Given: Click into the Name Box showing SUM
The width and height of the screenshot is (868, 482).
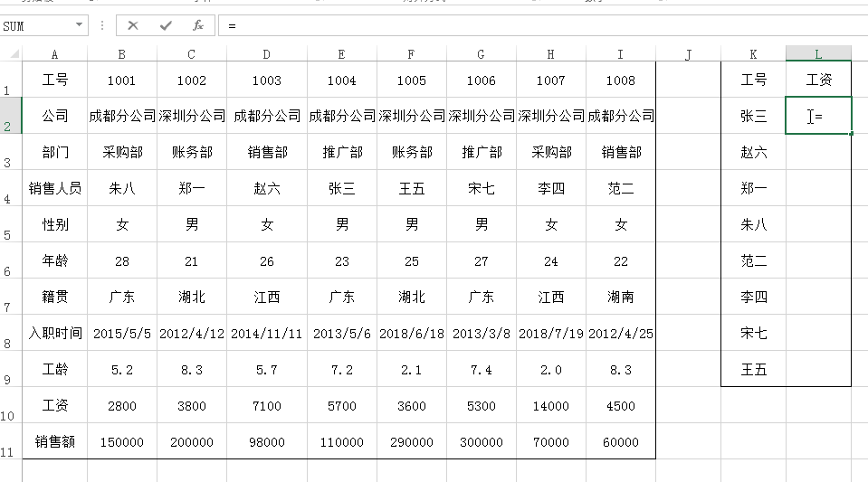Looking at the screenshot, I should tap(36, 25).
